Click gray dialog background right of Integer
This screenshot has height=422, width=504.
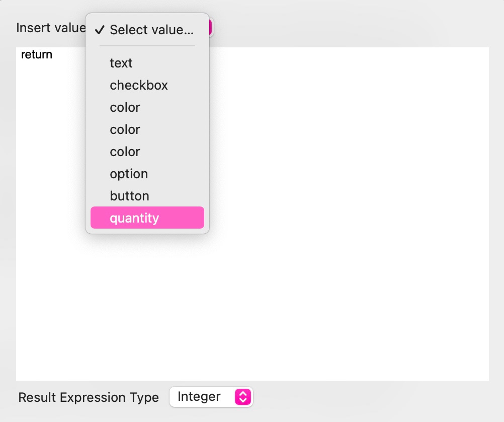pos(377,398)
